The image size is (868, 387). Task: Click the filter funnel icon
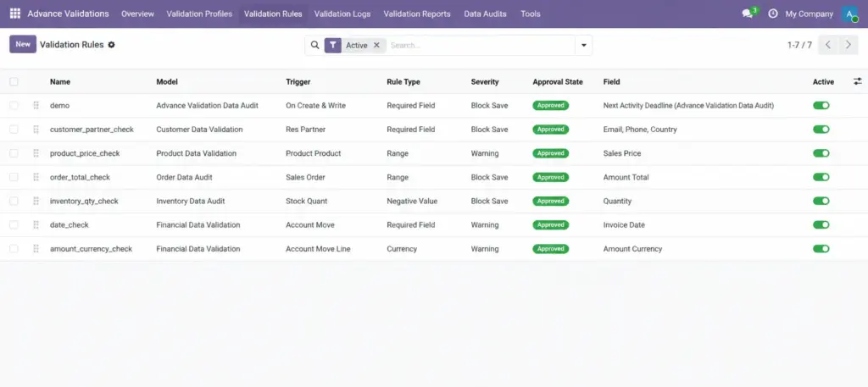point(332,46)
